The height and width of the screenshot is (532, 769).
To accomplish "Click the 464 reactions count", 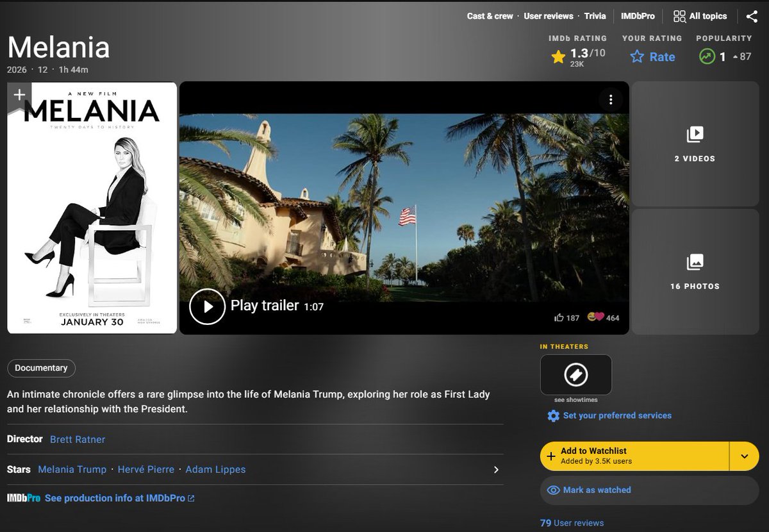I will (x=613, y=318).
